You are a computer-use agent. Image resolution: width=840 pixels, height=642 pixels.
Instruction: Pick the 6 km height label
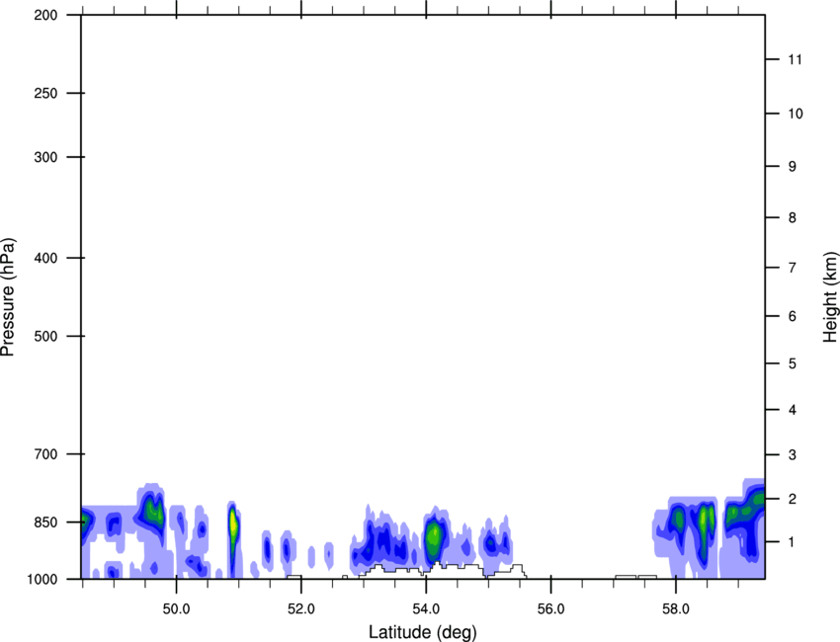(792, 316)
